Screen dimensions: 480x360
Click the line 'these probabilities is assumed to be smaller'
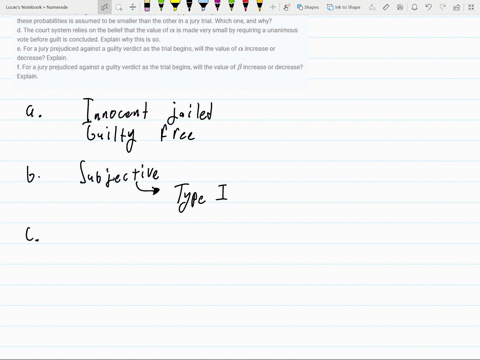pyautogui.click(x=144, y=21)
